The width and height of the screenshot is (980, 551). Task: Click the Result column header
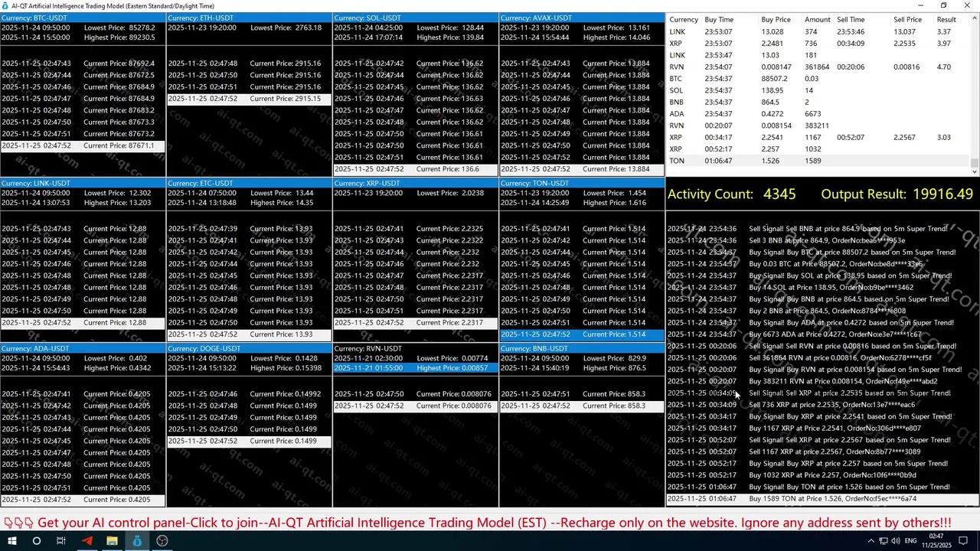click(946, 19)
